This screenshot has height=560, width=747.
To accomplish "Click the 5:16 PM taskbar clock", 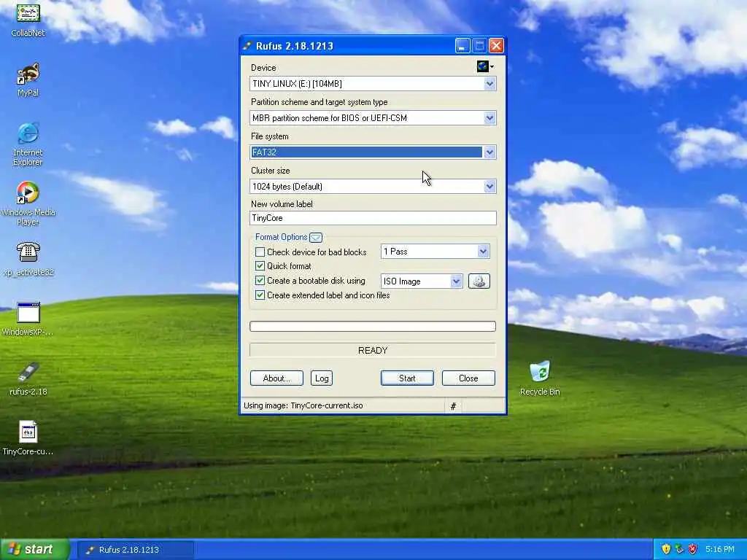I will click(x=720, y=549).
